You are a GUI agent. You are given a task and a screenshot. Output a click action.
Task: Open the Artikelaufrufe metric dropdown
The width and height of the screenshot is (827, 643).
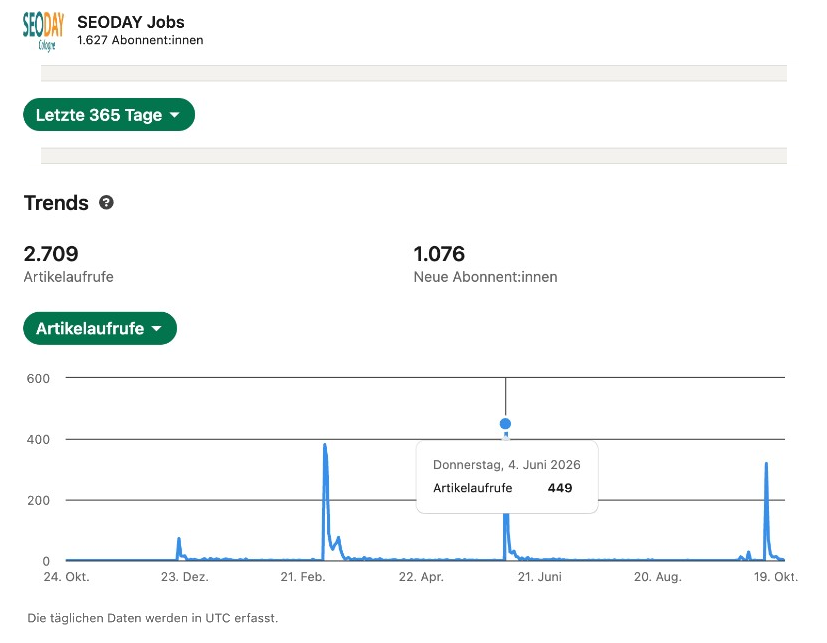tap(100, 328)
